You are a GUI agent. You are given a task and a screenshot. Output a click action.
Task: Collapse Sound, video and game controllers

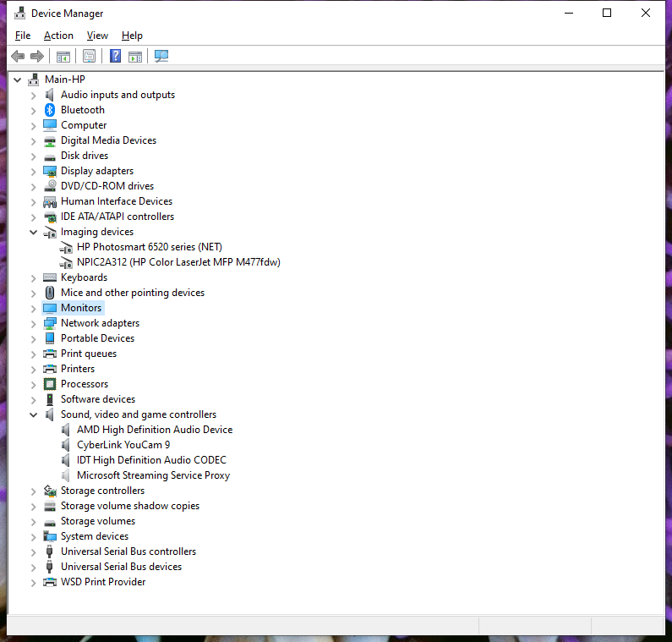click(34, 414)
